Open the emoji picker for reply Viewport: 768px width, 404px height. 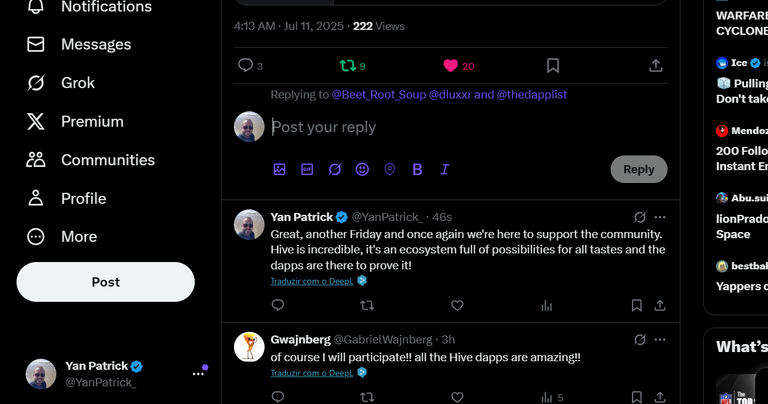coord(362,169)
